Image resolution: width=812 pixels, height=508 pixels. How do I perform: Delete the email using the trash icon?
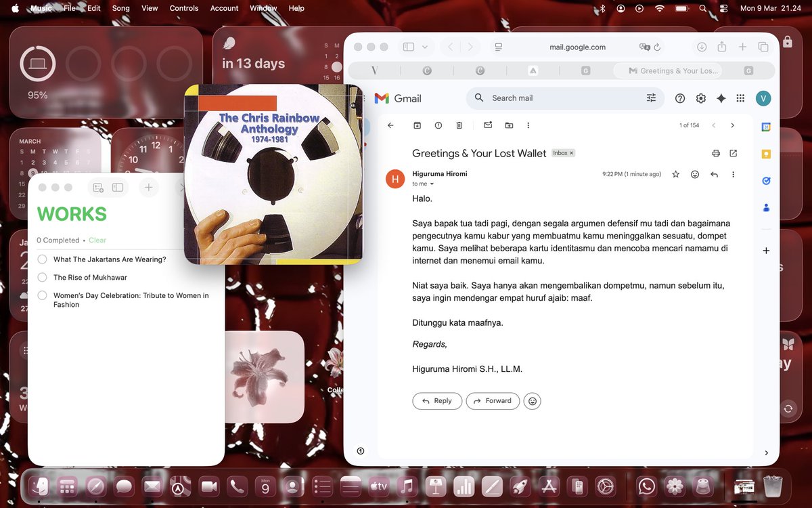pos(459,125)
